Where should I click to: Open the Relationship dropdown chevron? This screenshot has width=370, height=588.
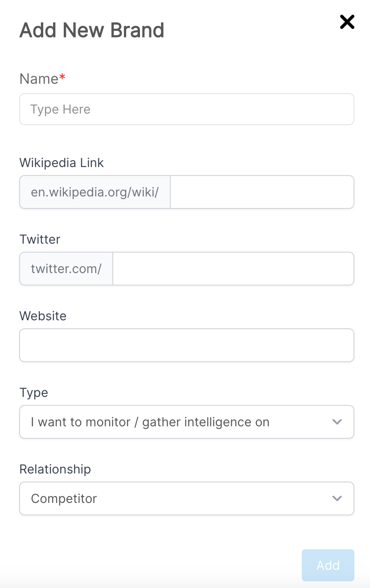click(337, 499)
